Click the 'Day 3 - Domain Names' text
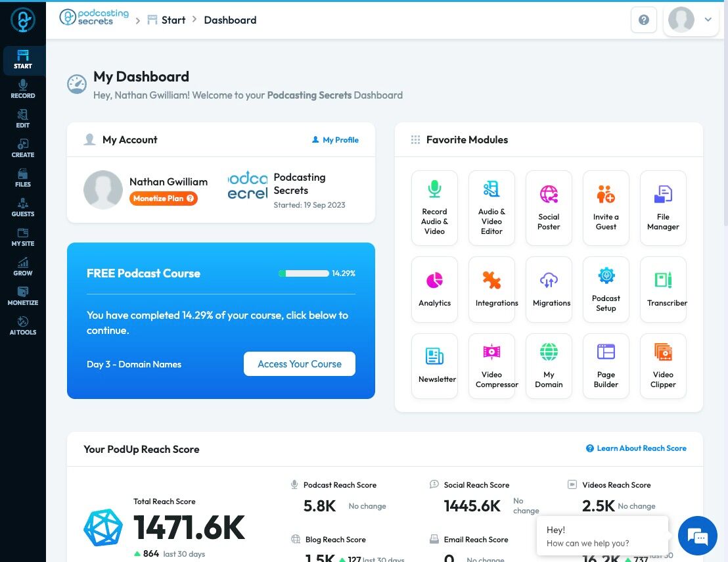This screenshot has width=728, height=562. coord(134,364)
